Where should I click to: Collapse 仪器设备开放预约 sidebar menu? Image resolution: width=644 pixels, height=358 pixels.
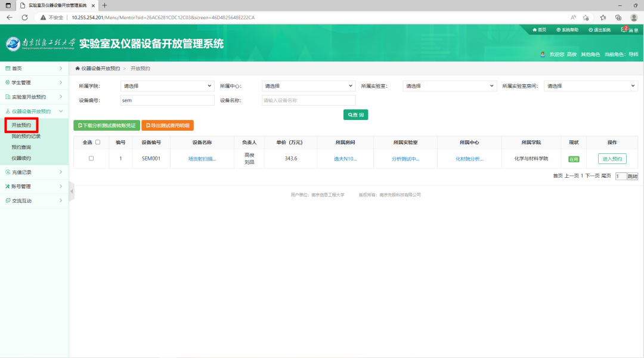pos(34,111)
